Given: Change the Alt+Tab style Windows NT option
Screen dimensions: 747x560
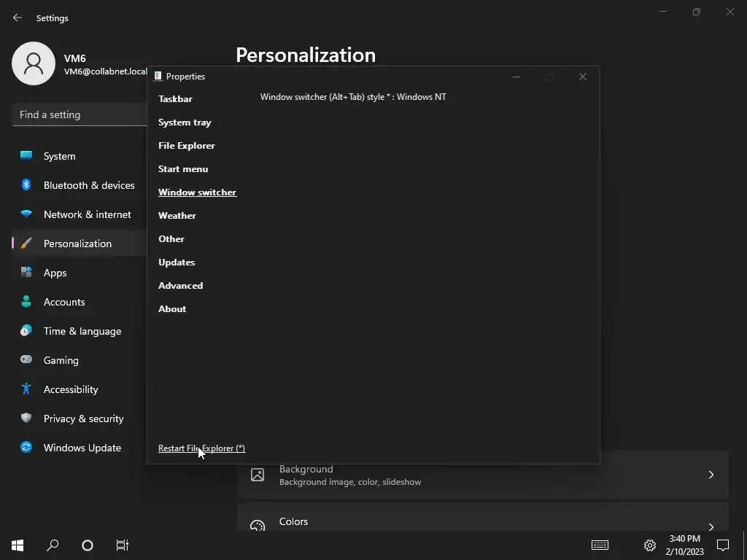Looking at the screenshot, I should pos(353,97).
